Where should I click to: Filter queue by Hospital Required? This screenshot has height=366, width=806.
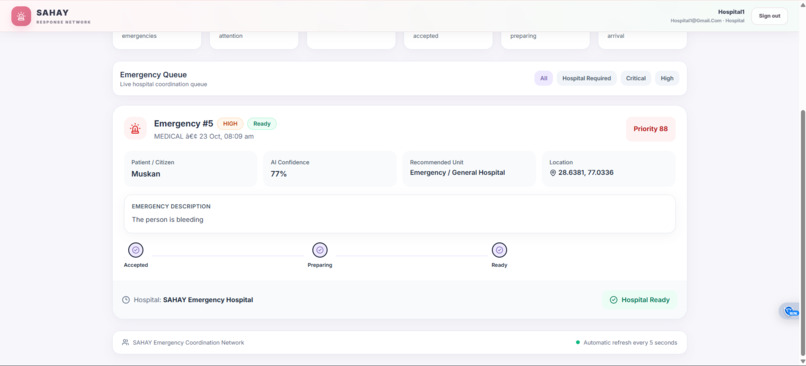(587, 79)
